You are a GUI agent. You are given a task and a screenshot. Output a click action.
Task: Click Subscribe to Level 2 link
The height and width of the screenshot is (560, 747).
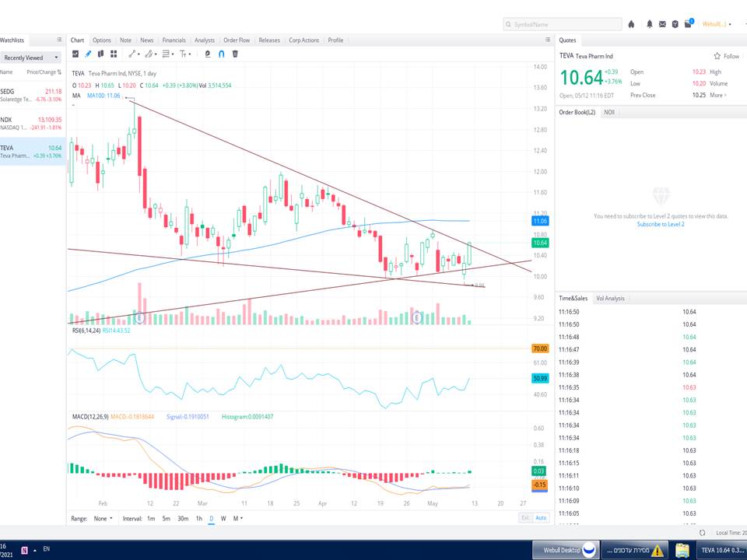click(660, 224)
